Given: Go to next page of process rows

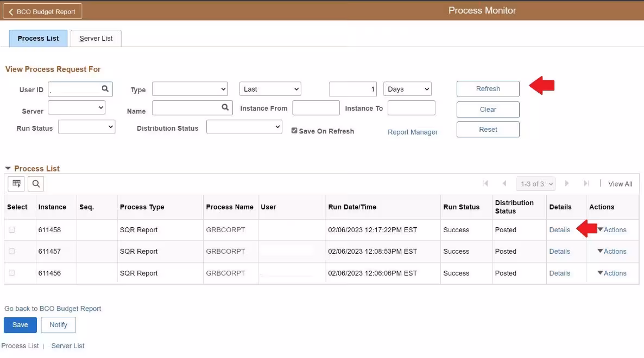Looking at the screenshot, I should click(567, 184).
